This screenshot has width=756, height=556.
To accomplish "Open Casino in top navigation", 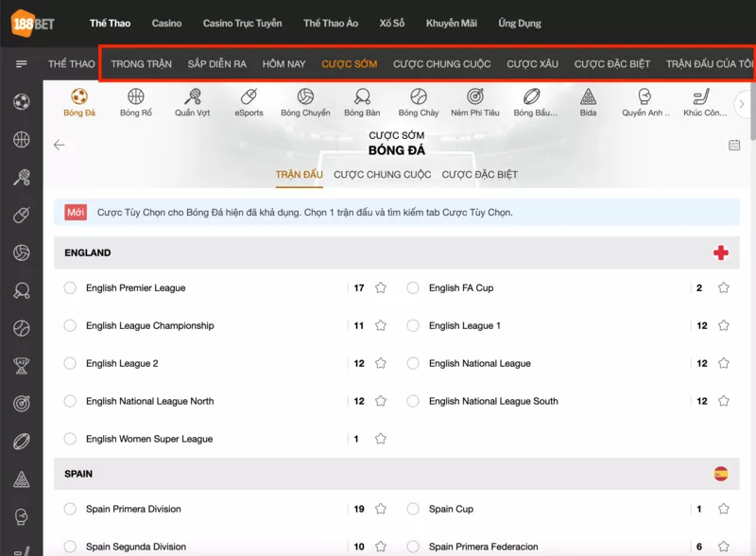I will coord(167,23).
